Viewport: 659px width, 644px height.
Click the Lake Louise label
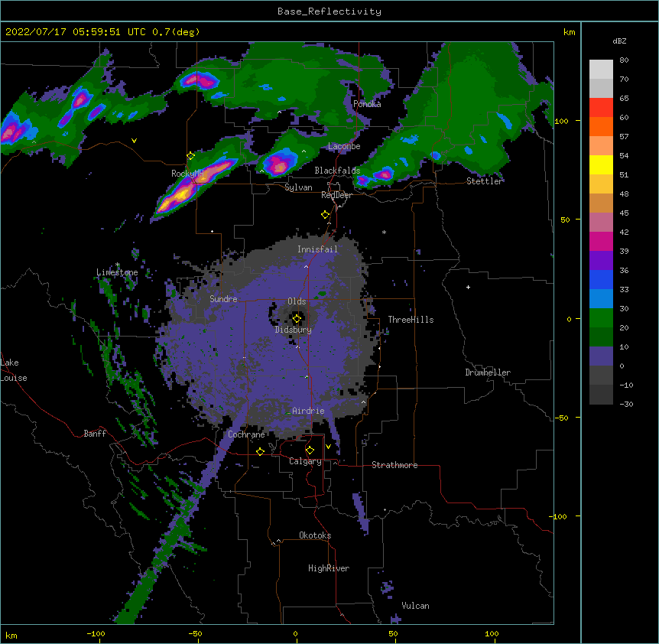(14, 370)
